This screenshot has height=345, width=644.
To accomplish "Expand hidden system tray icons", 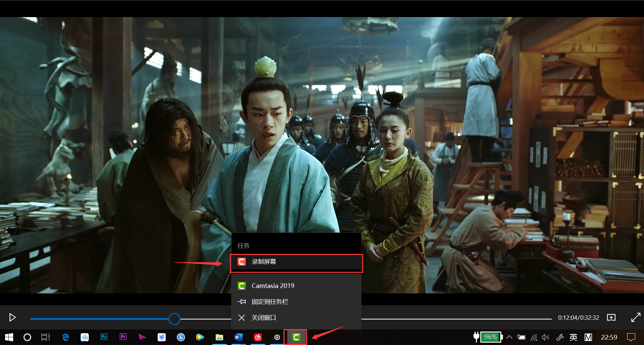I will point(510,337).
